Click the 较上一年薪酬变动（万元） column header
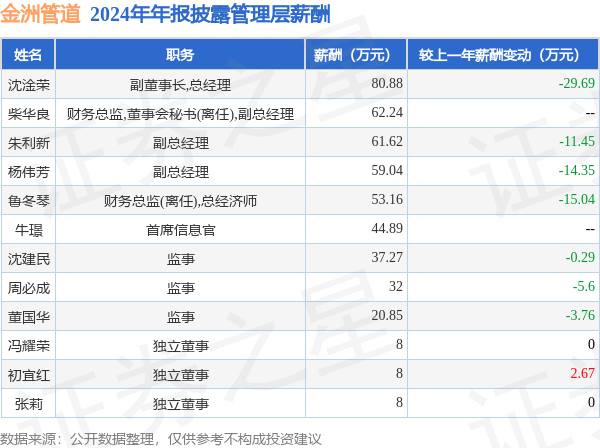The height and width of the screenshot is (448, 600). tap(503, 55)
